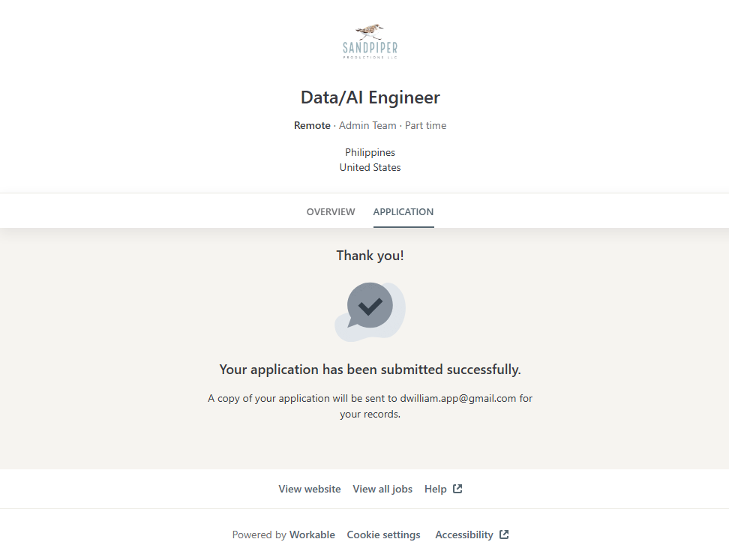Open the View all jobs link

point(382,489)
